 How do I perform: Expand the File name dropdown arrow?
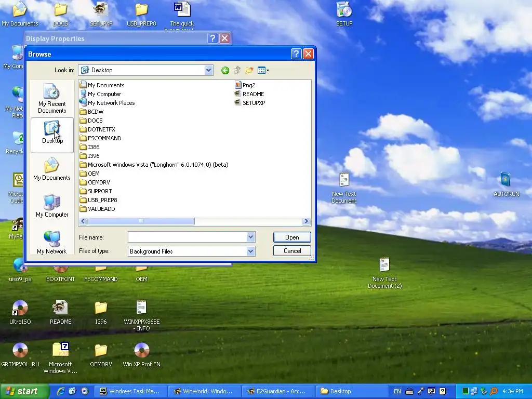250,237
